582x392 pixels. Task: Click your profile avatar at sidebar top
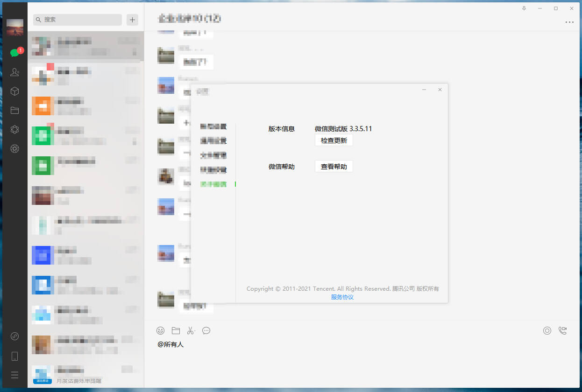(14, 27)
